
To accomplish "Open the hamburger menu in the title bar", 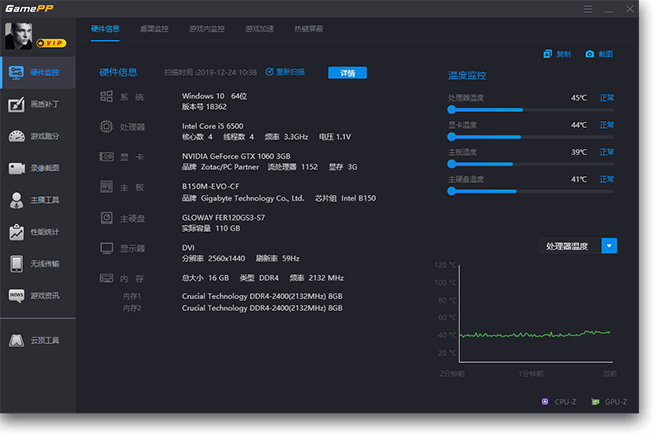I will click(x=588, y=9).
